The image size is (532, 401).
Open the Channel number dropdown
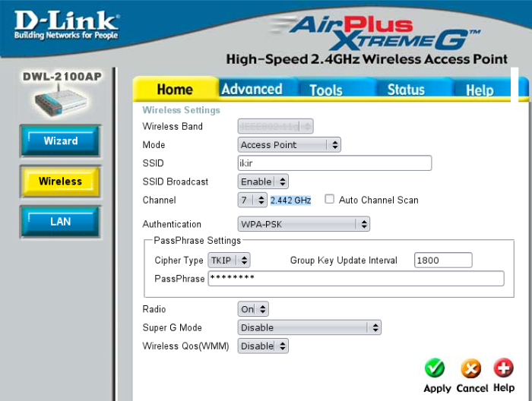pyautogui.click(x=252, y=200)
